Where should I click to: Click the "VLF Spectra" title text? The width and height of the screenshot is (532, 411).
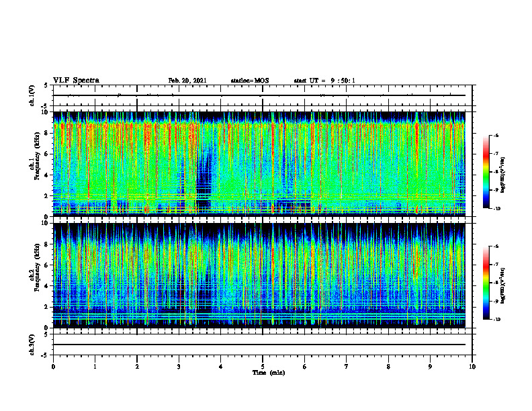click(76, 81)
